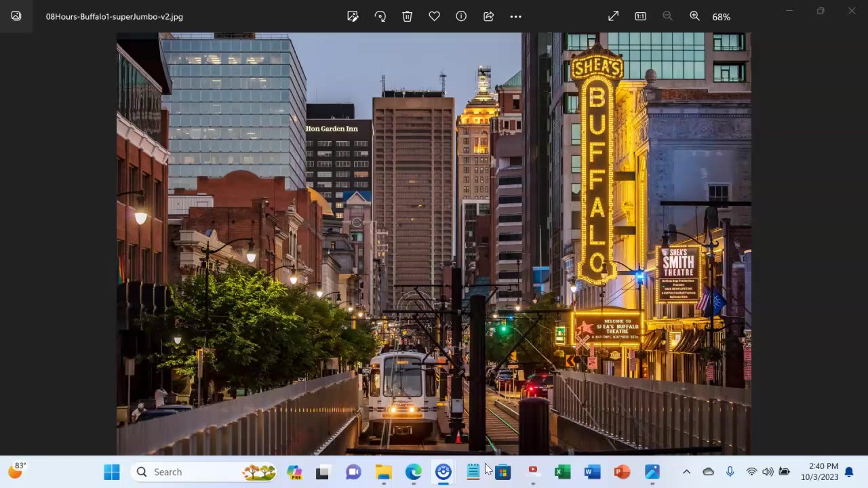The height and width of the screenshot is (488, 868).
Task: Click the taskbar Search box
Action: click(x=203, y=472)
